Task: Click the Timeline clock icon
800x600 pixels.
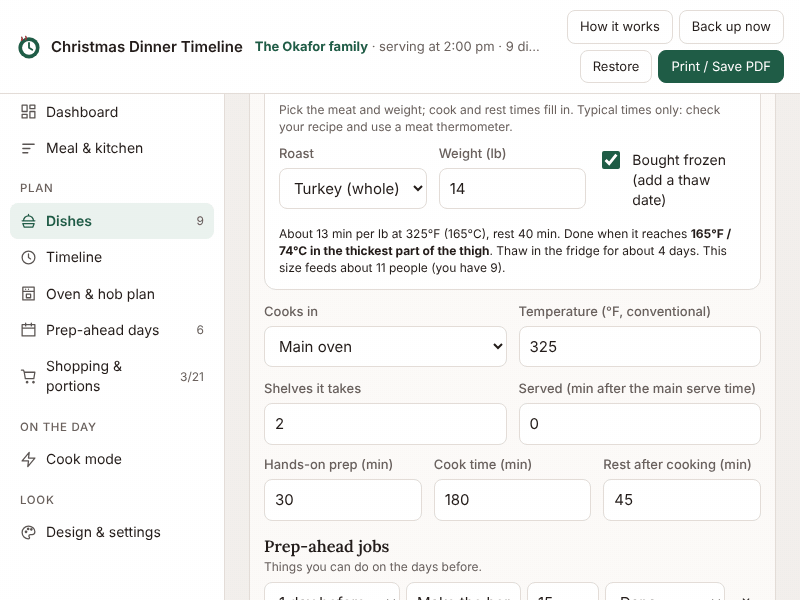Action: pos(28,257)
